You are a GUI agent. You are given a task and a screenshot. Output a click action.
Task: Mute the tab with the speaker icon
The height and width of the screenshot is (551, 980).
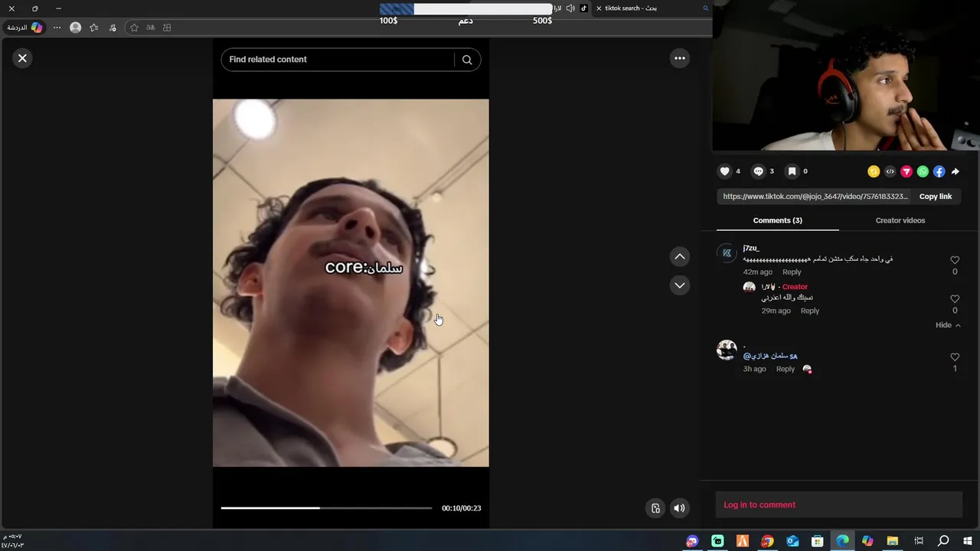pos(570,8)
